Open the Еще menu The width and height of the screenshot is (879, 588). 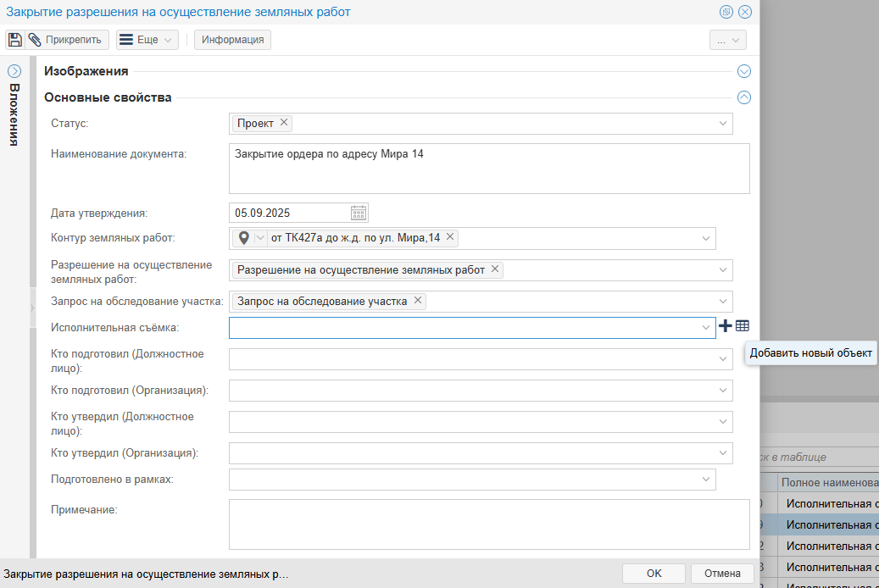click(147, 40)
